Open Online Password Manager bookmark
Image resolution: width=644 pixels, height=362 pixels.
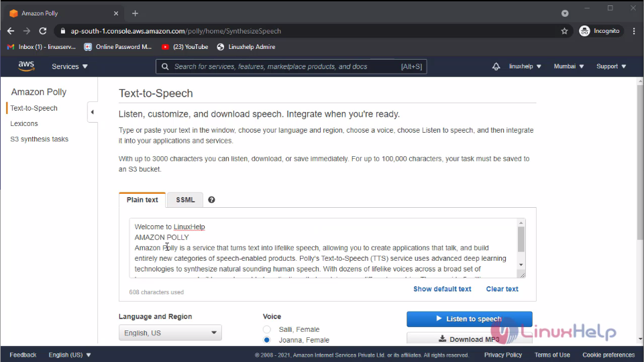[x=118, y=47]
